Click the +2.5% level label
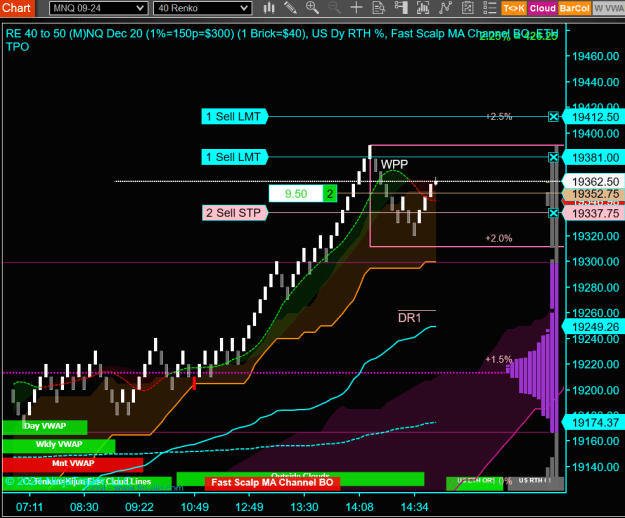This screenshot has height=518, width=625. point(499,117)
